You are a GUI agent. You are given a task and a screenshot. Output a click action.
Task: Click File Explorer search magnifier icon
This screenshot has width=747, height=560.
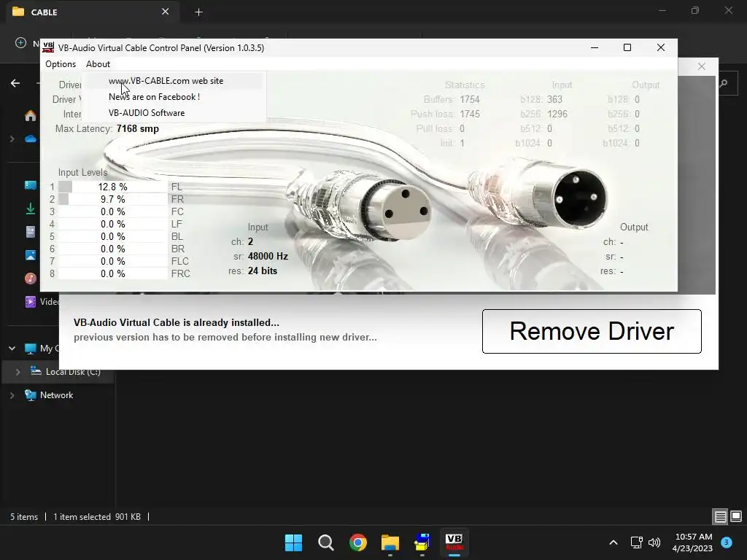(x=724, y=83)
